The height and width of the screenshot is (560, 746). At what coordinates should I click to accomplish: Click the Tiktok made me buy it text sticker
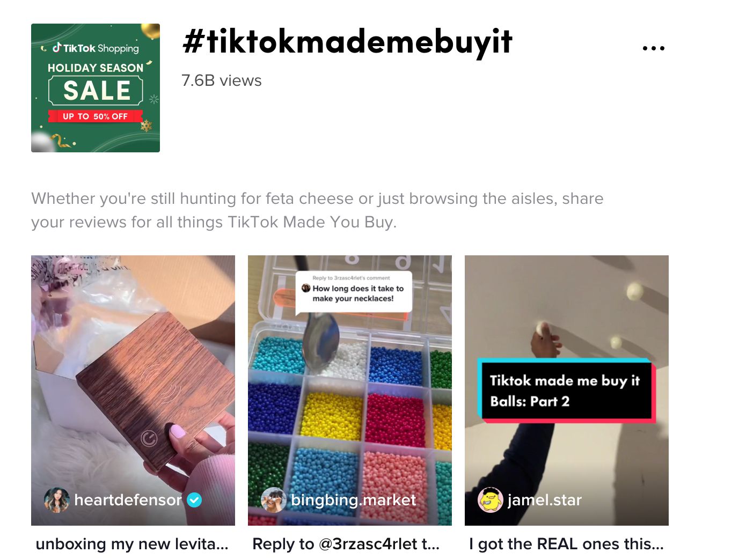[566, 390]
